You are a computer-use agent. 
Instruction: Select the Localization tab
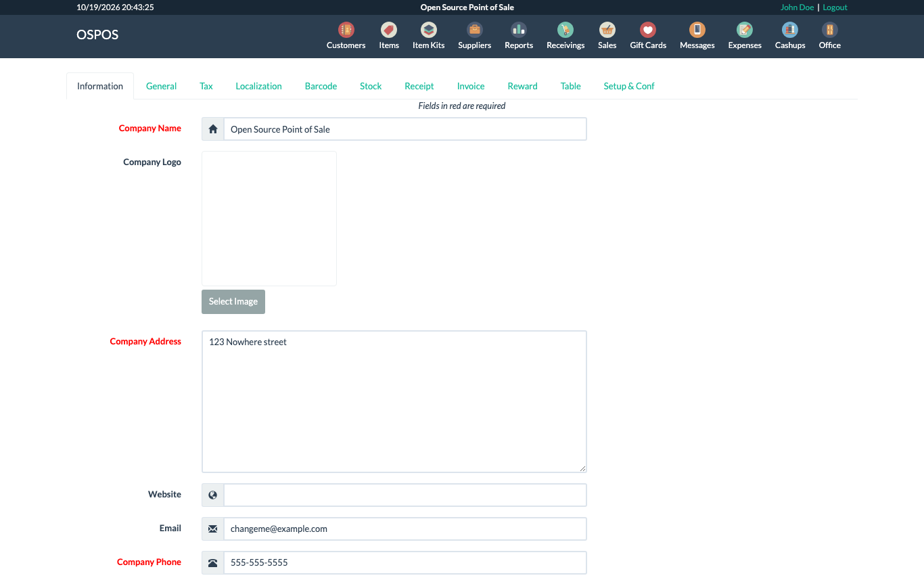258,86
